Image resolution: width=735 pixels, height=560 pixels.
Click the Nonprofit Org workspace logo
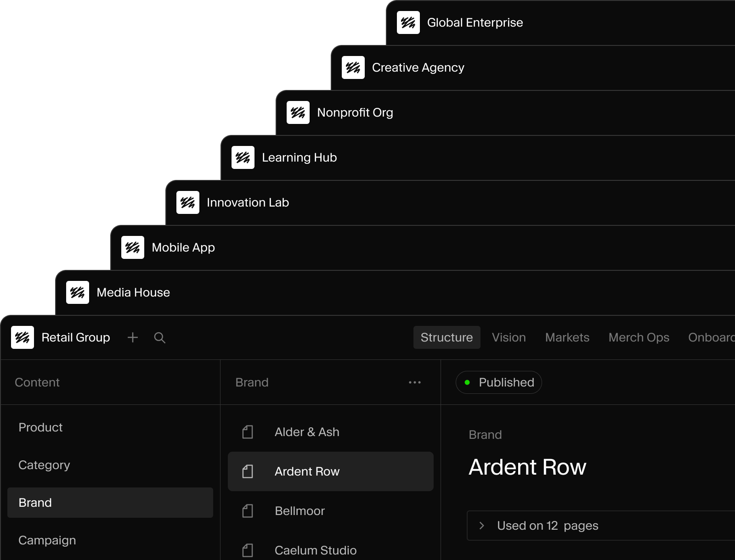[x=298, y=112]
